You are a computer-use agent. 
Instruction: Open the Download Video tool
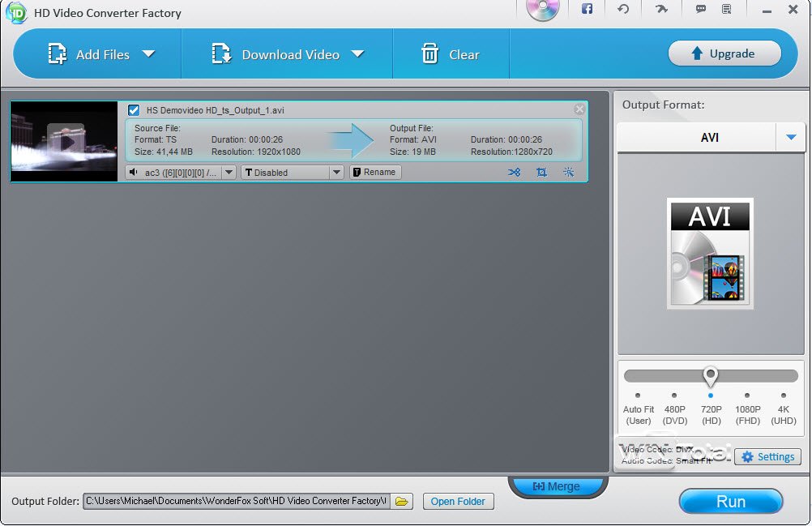click(x=276, y=53)
